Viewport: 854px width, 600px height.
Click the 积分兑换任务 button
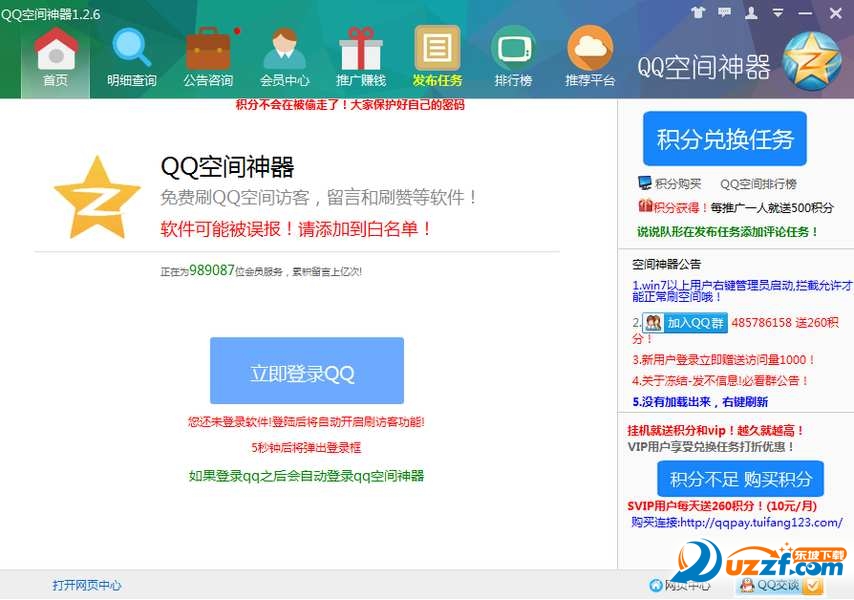724,139
